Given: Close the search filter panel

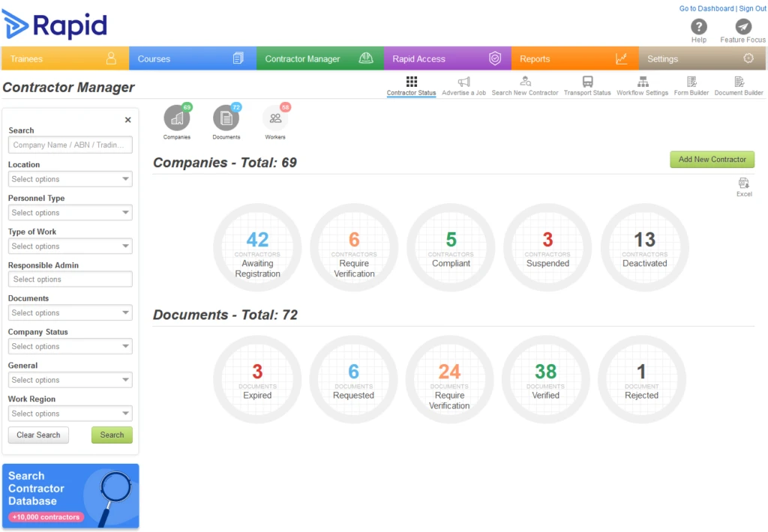Looking at the screenshot, I should 127,120.
